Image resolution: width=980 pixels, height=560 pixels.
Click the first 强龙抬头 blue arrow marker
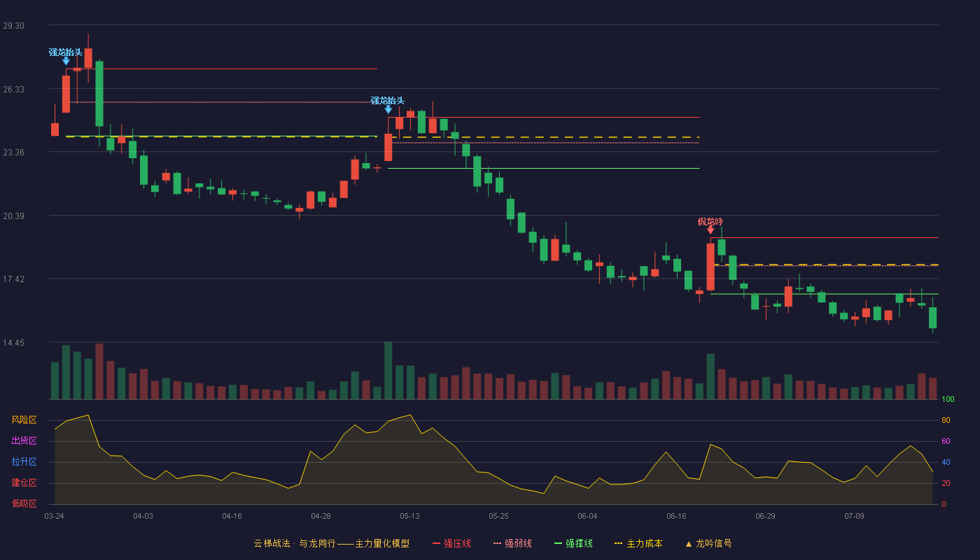[66, 61]
